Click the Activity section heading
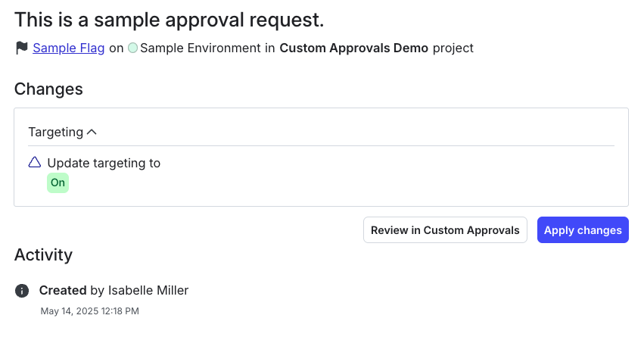Viewport: 644px width, 337px height. coord(43,254)
